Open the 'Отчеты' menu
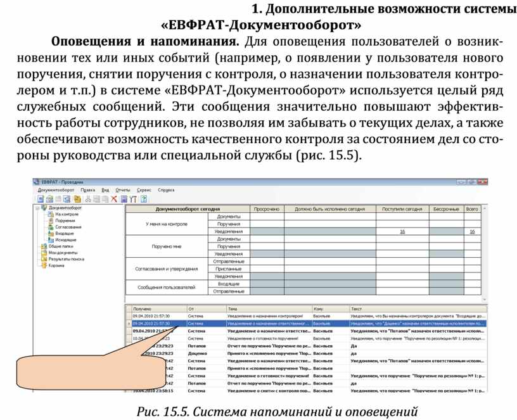This screenshot has height=420, width=517. 122,190
